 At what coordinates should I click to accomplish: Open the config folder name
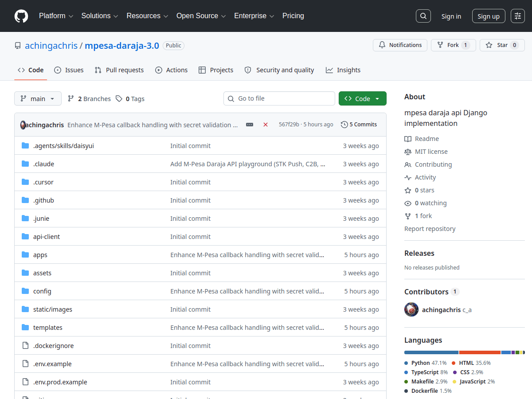pyautogui.click(x=42, y=291)
